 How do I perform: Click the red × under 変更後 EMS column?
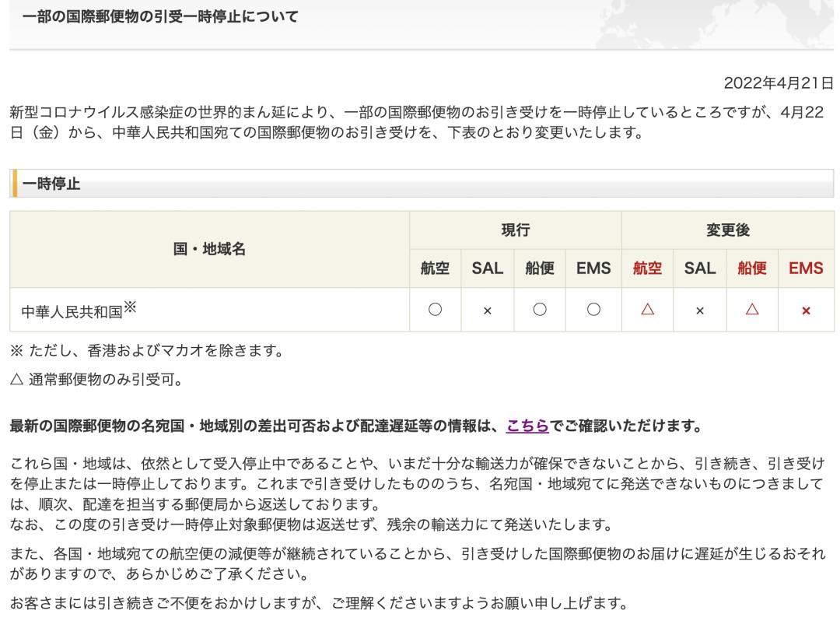click(x=807, y=310)
